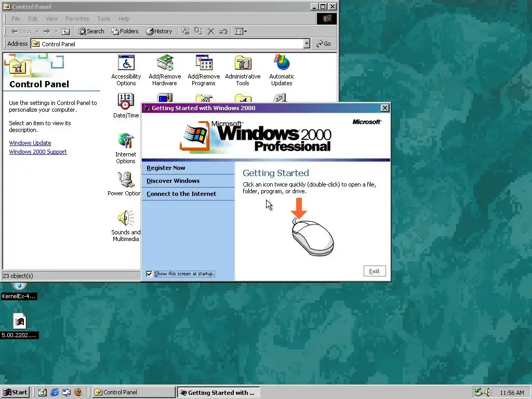Open the Power Options applet
Viewport: 532px width, 399px height.
(x=124, y=184)
